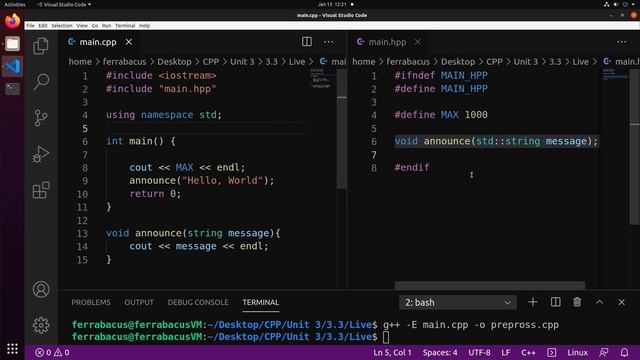Image resolution: width=640 pixels, height=360 pixels.
Task: Switch to the OUTPUT tab
Action: pyautogui.click(x=139, y=302)
